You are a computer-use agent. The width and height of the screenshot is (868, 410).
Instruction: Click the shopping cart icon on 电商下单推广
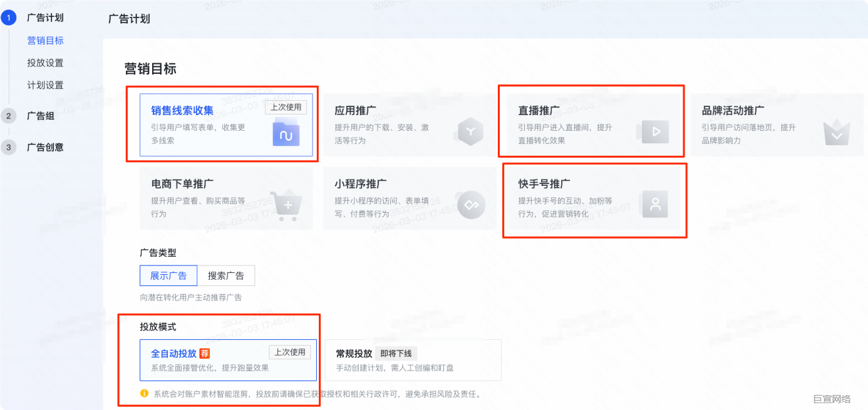286,206
